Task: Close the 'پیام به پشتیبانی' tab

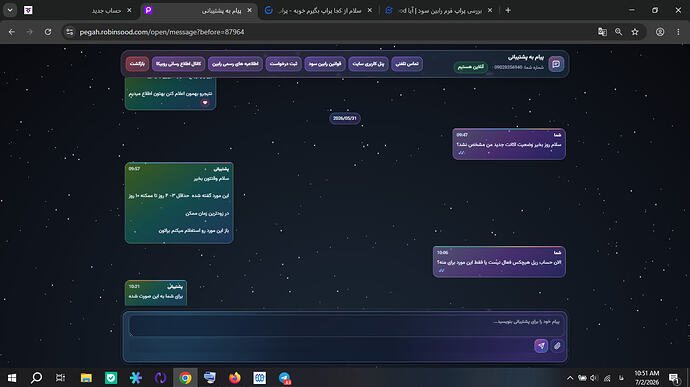Action: pos(250,10)
